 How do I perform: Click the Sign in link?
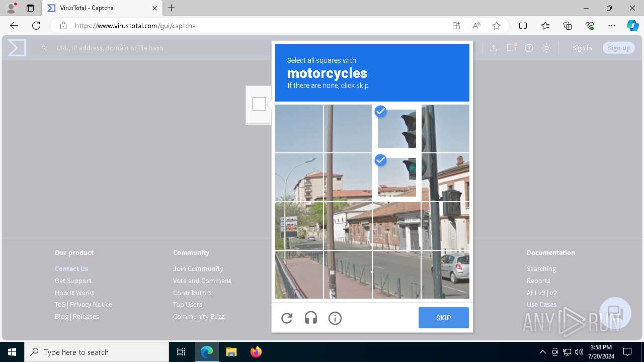(582, 48)
